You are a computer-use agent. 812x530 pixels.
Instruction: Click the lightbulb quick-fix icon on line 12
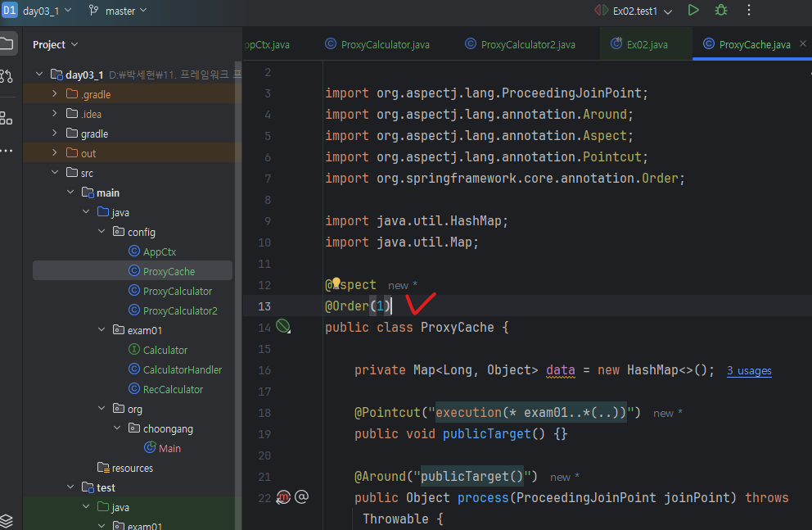click(x=336, y=283)
